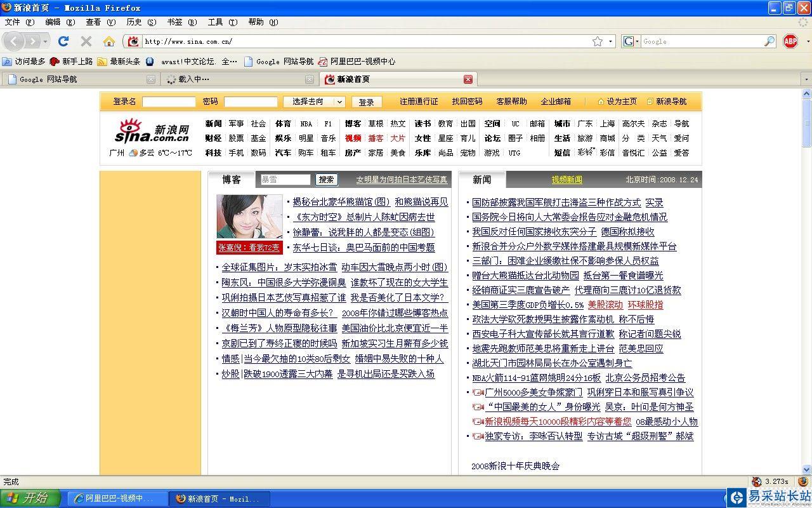Click the weather icon next to 广州
This screenshot has height=508, width=812.
point(133,153)
